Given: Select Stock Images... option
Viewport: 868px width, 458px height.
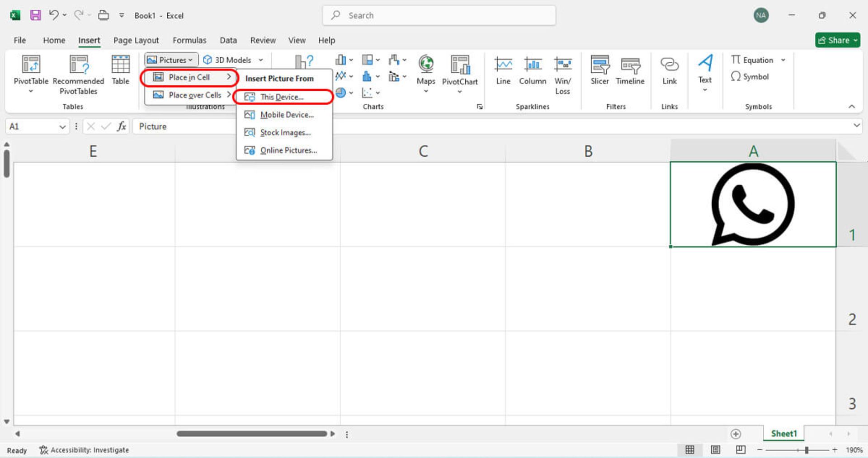Looking at the screenshot, I should tap(283, 132).
